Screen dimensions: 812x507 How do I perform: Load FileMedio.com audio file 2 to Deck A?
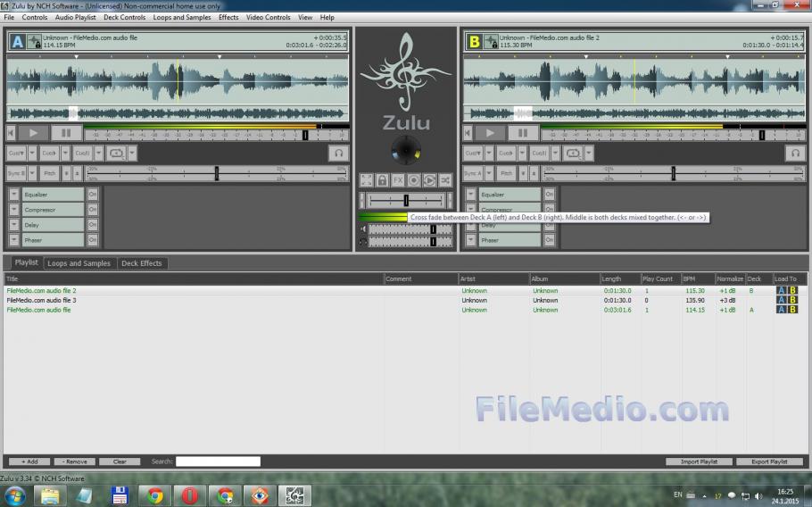(782, 290)
